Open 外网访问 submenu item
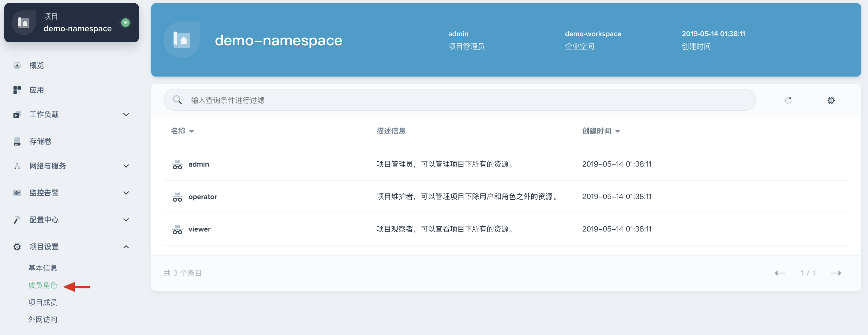The height and width of the screenshot is (335, 868). (x=43, y=319)
